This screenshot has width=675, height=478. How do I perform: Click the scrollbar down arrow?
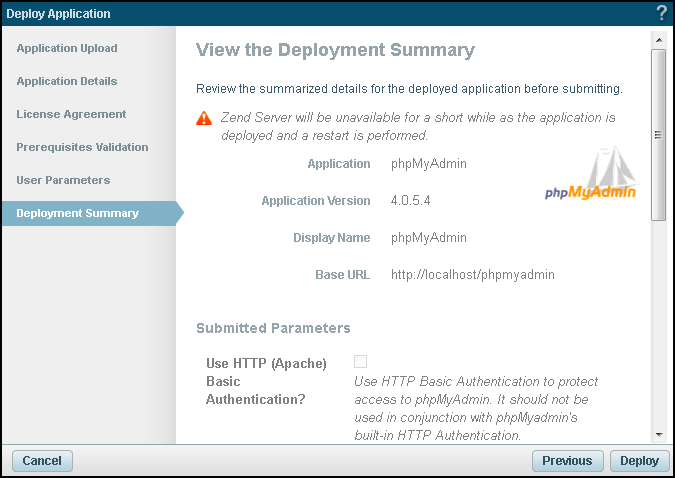tap(658, 435)
